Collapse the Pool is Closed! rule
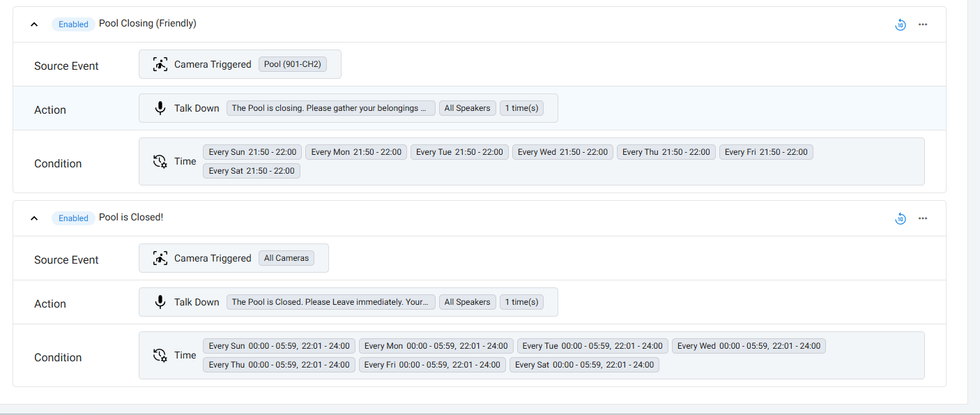This screenshot has height=415, width=980. click(x=34, y=218)
